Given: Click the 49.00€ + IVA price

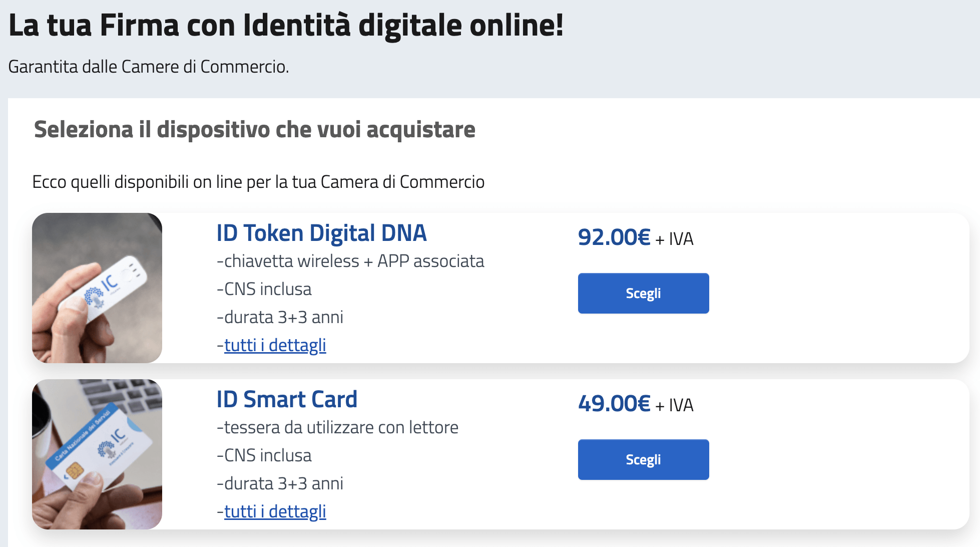Looking at the screenshot, I should click(636, 404).
